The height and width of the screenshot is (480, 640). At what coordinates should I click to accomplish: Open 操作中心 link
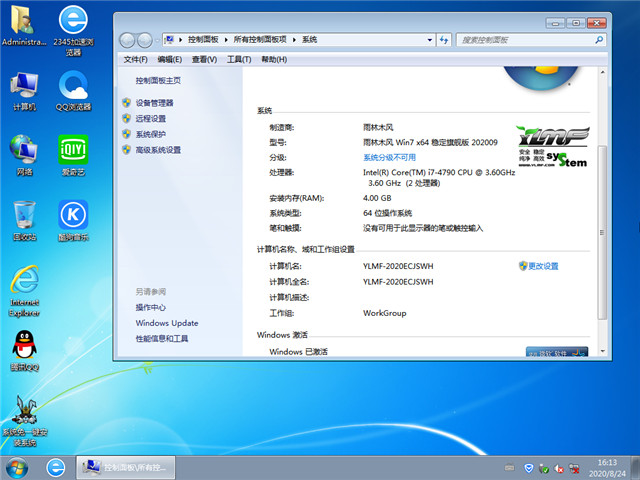pos(151,307)
